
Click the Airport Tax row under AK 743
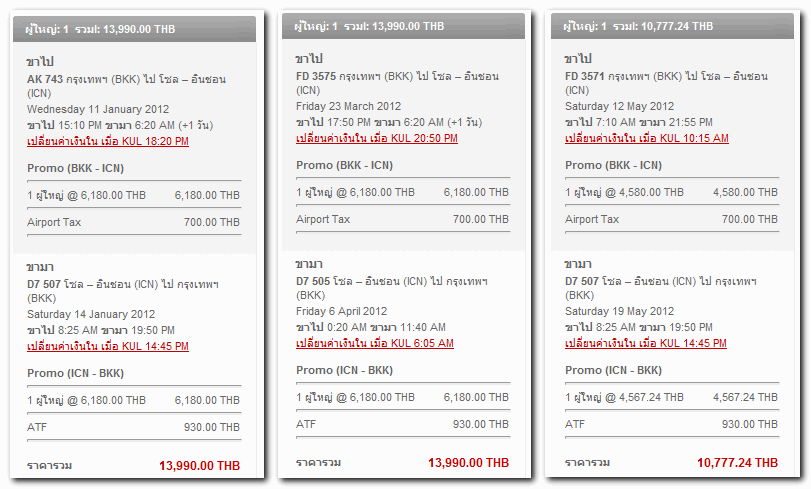point(134,222)
